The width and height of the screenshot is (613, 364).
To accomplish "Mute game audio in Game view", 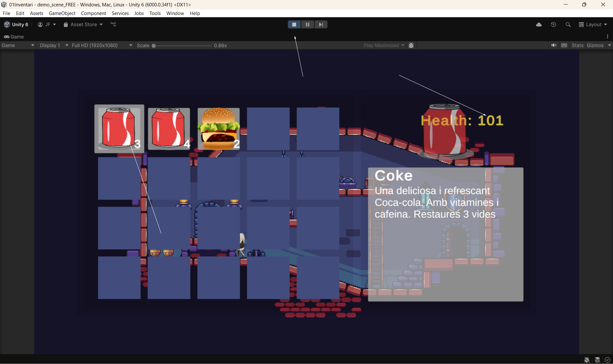I will (554, 45).
